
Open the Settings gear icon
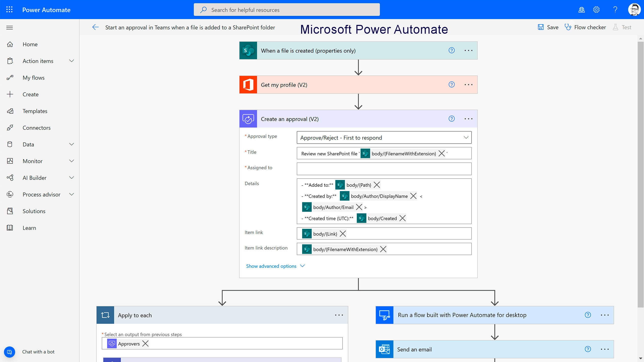[596, 10]
